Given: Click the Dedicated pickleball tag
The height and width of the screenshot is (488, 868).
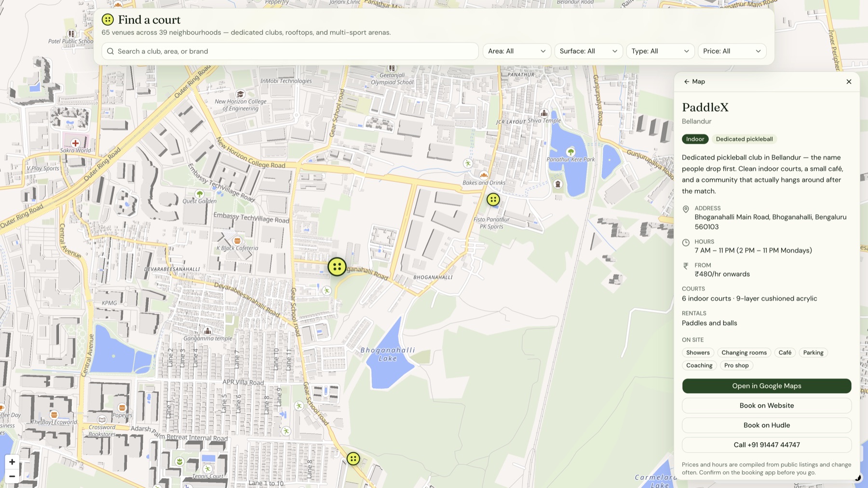Looking at the screenshot, I should pyautogui.click(x=744, y=139).
